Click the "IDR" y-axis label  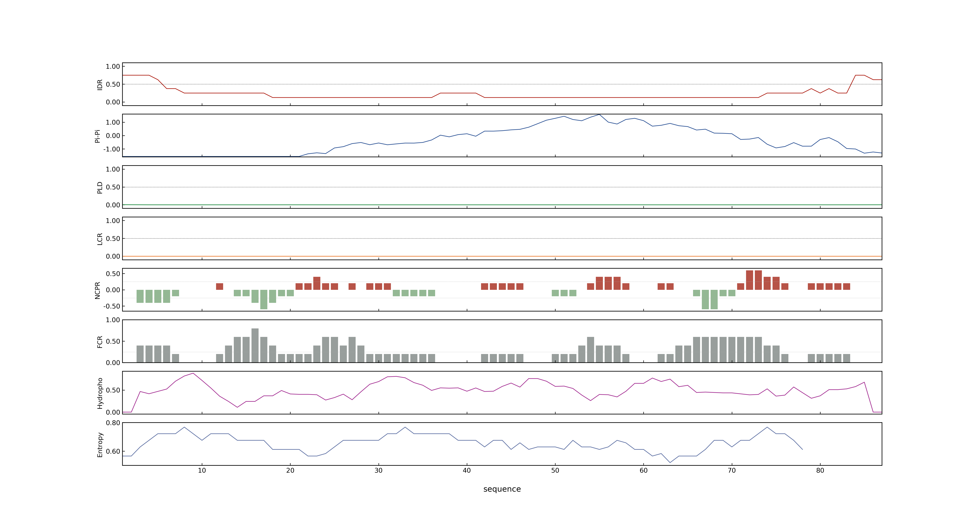100,85
